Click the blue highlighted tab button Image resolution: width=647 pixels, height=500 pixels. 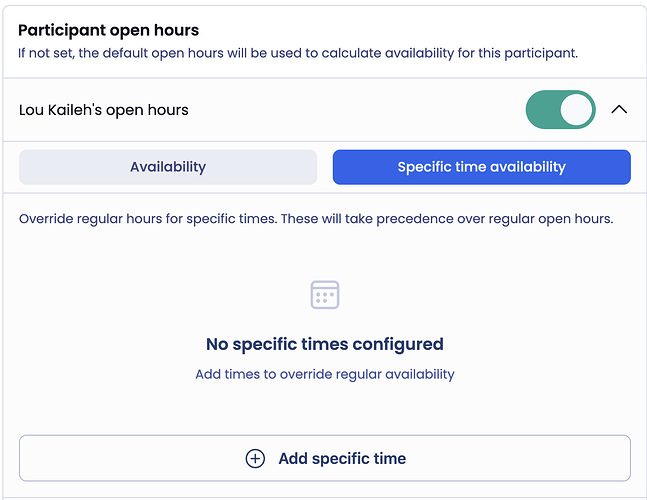[481, 167]
